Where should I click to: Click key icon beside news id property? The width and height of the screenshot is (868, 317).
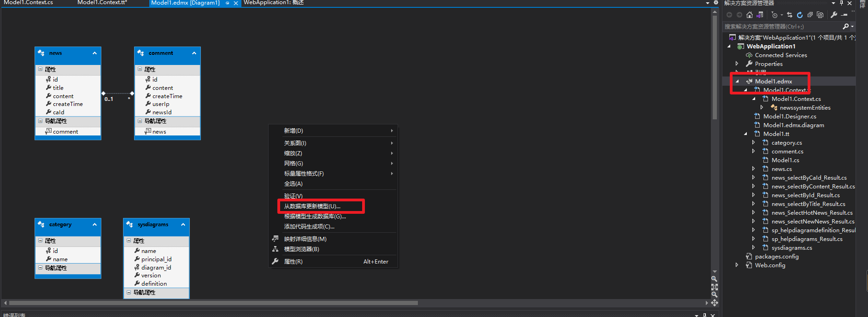48,79
